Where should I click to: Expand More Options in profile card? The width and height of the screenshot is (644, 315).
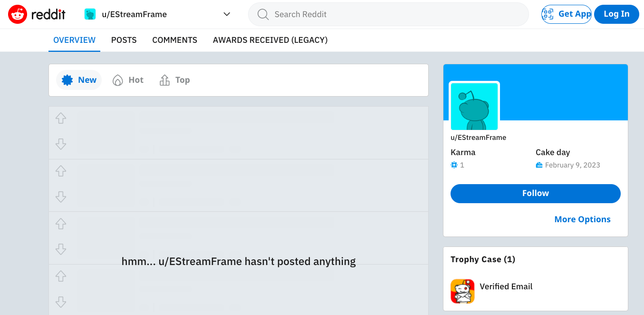point(582,219)
